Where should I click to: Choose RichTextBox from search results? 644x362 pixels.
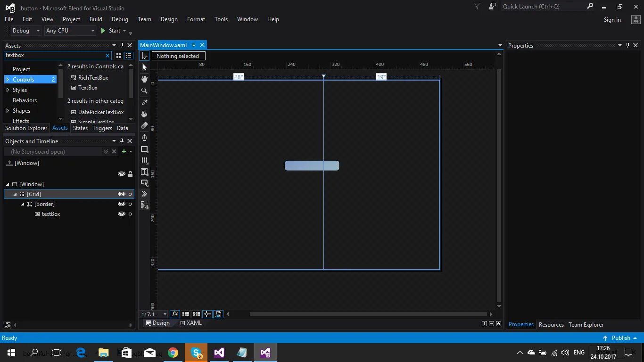coord(93,78)
